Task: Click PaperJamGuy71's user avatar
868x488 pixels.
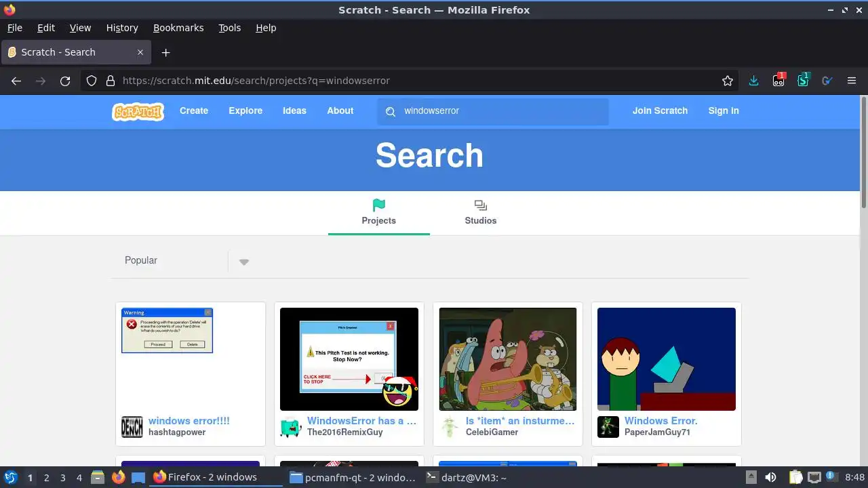Action: [608, 427]
